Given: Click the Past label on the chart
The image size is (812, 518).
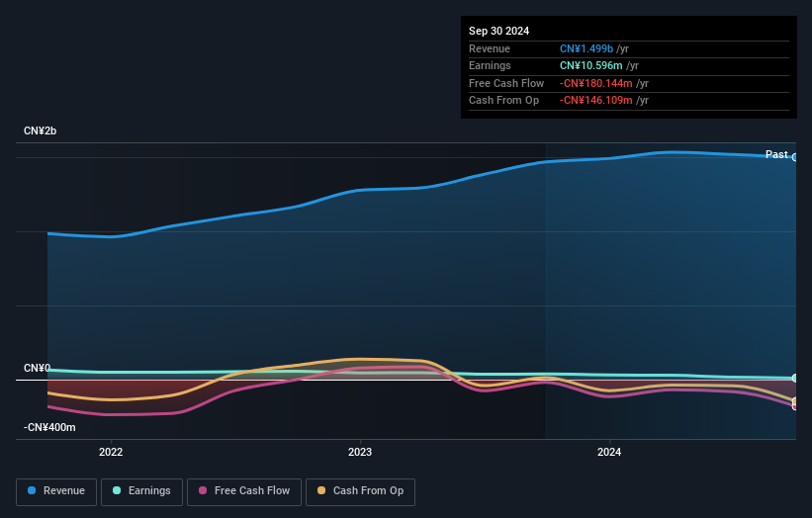Looking at the screenshot, I should point(776,154).
